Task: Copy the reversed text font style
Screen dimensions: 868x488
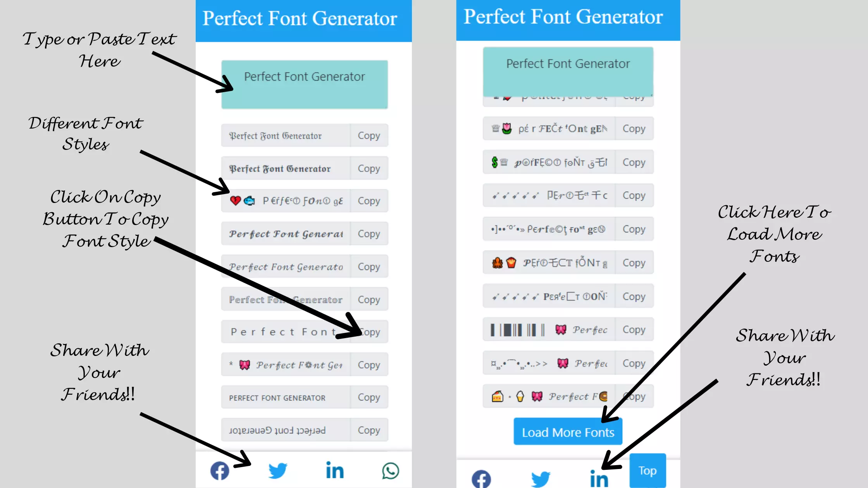Action: (369, 430)
